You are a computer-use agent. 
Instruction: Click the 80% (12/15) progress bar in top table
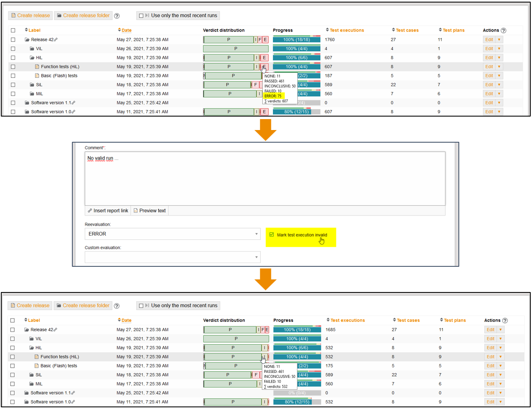coord(296,112)
